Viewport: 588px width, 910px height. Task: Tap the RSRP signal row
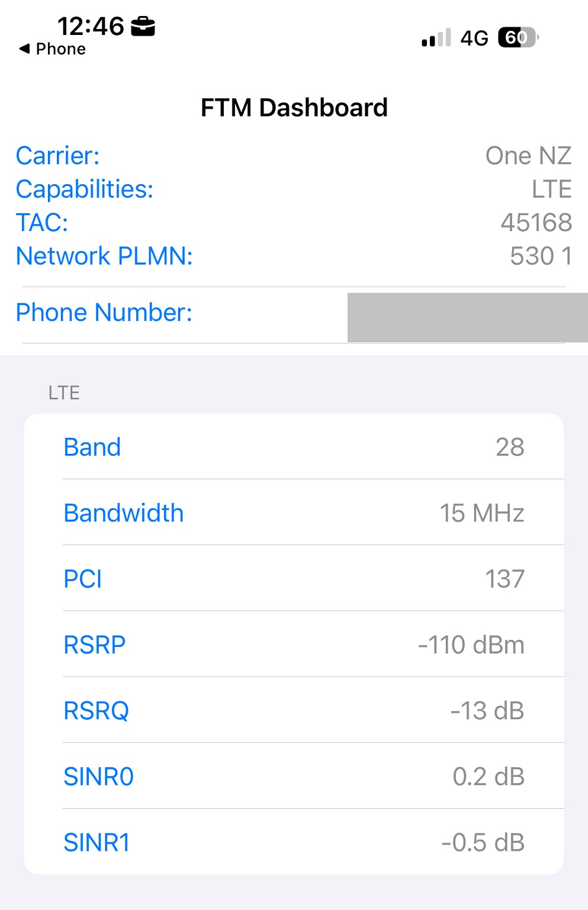tap(294, 645)
